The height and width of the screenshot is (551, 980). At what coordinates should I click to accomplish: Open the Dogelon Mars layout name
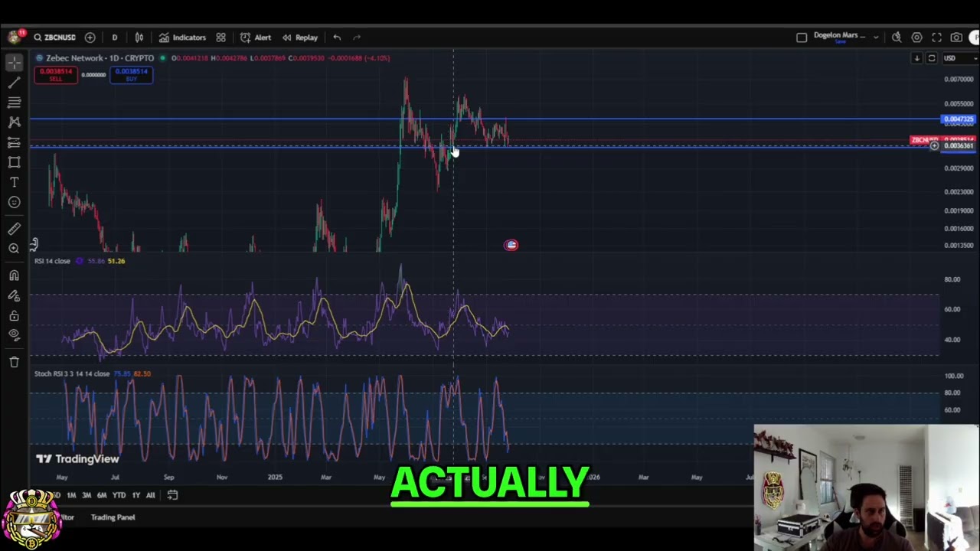pos(839,36)
